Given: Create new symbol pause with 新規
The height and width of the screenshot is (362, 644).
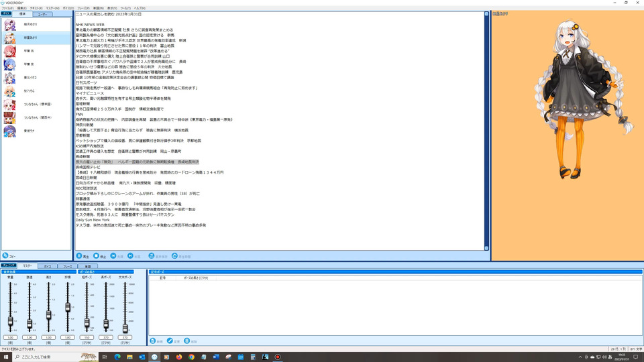Looking at the screenshot, I should point(156,341).
